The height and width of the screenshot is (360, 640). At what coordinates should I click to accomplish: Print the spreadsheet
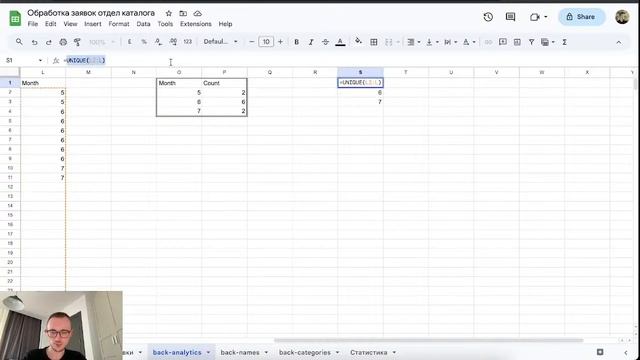point(63,42)
